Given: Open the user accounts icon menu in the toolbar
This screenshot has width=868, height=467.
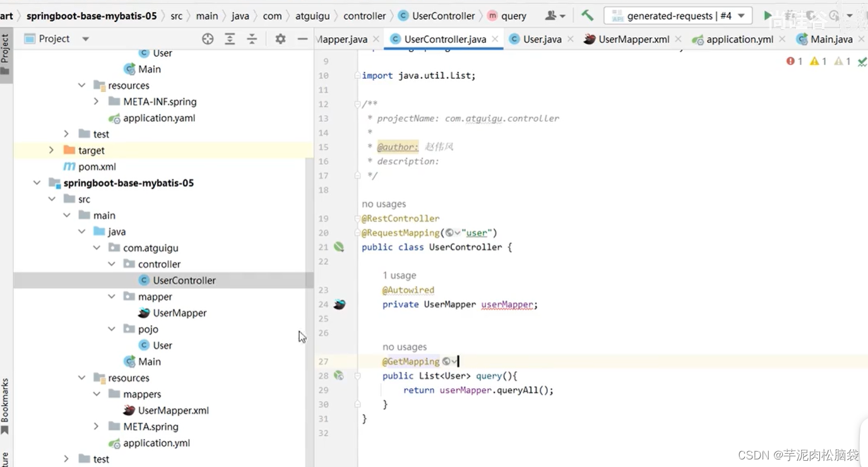Looking at the screenshot, I should [554, 16].
